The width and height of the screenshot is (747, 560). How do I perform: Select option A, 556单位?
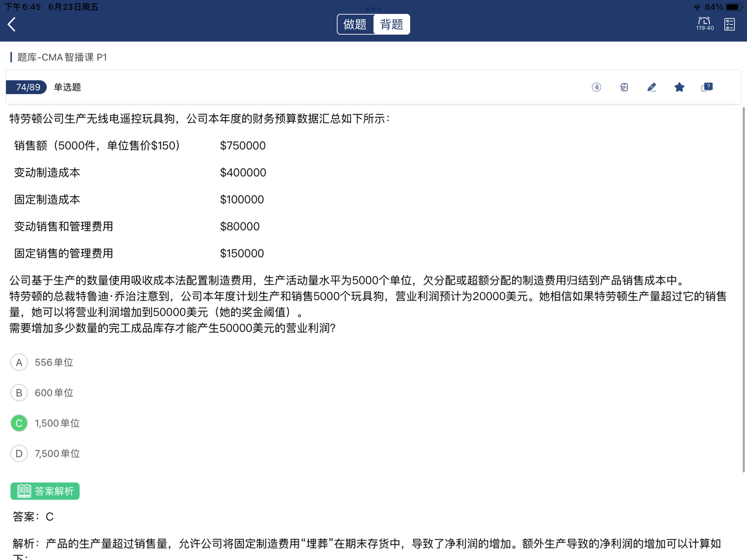(19, 362)
